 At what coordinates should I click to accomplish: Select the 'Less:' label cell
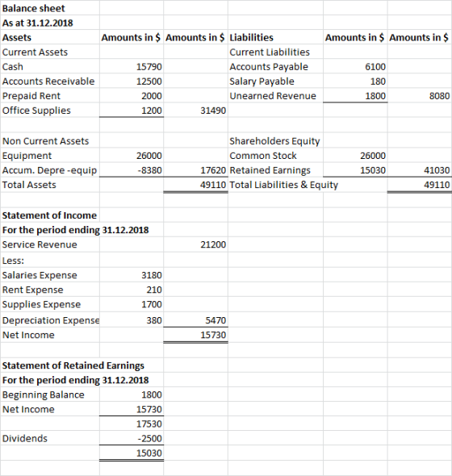pyautogui.click(x=13, y=261)
